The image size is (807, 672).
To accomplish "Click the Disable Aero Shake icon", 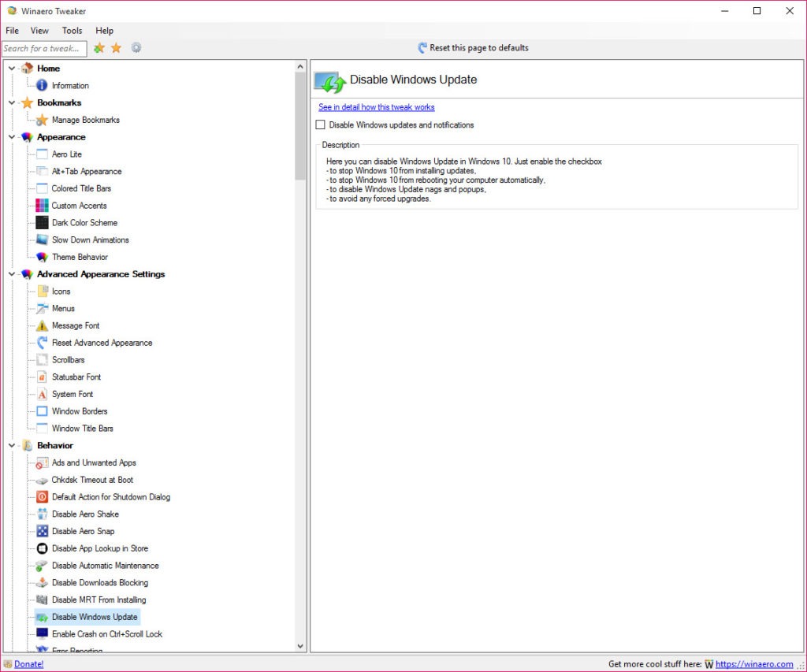I will [x=42, y=514].
